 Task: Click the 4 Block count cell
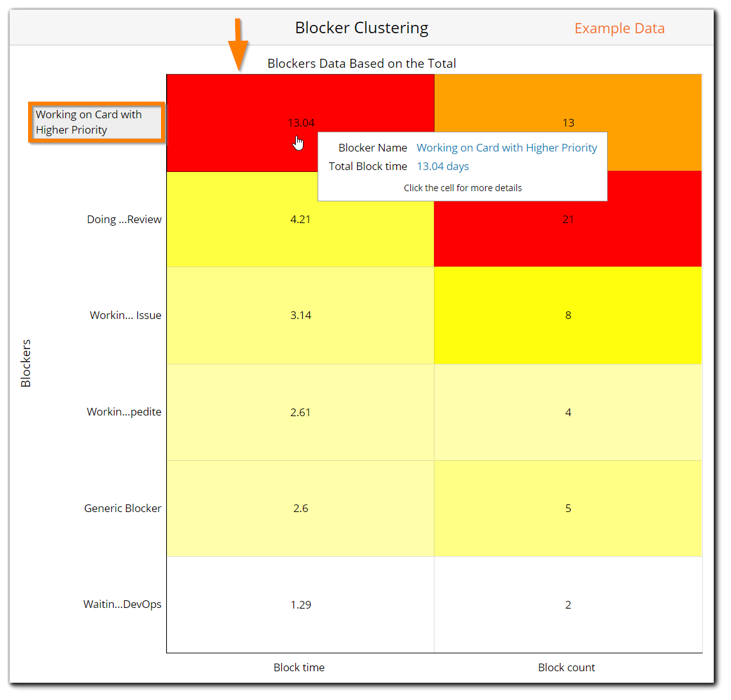[568, 412]
